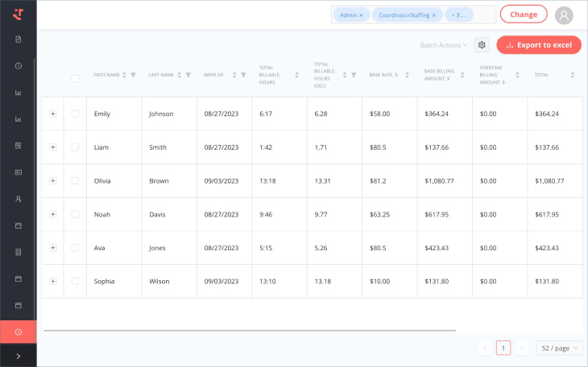Click the horizontal table scrollbar
This screenshot has height=367, width=588.
250,330
